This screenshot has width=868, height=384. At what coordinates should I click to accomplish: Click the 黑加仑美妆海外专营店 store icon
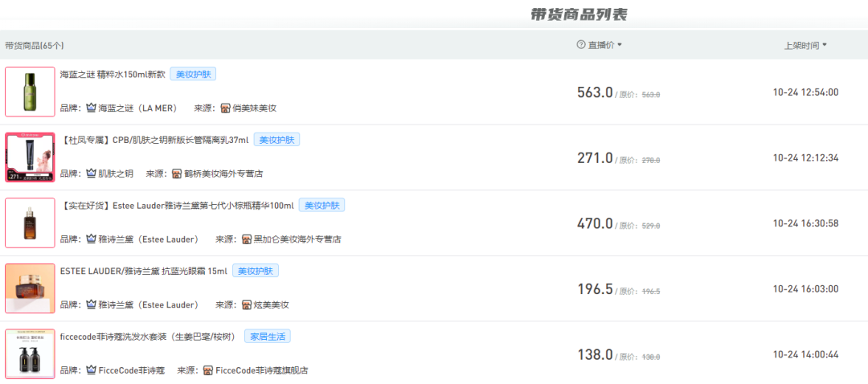(x=247, y=239)
